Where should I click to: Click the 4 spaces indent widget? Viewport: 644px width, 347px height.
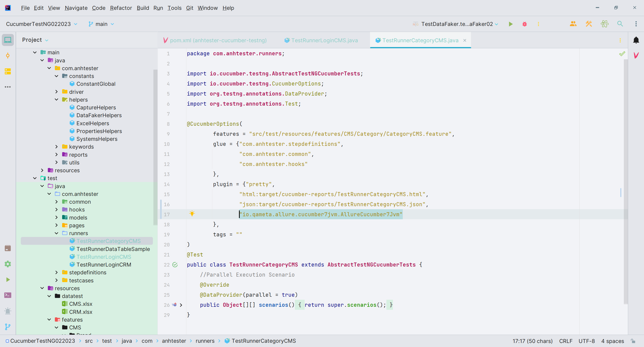tap(613, 341)
